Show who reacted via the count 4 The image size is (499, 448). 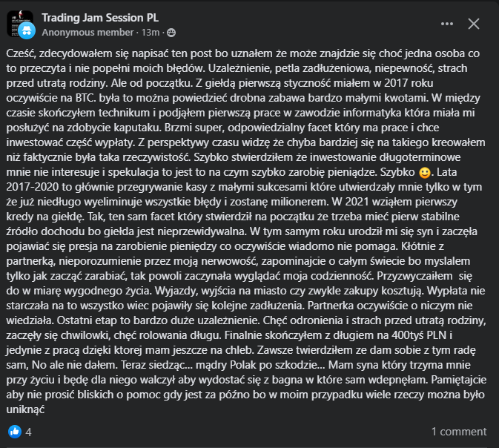pos(28,431)
